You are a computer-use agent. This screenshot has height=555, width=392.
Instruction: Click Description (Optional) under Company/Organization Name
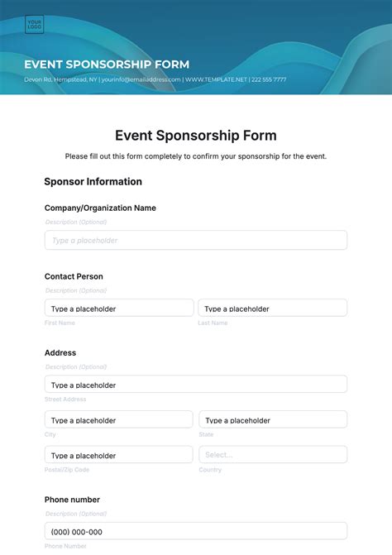click(x=76, y=222)
